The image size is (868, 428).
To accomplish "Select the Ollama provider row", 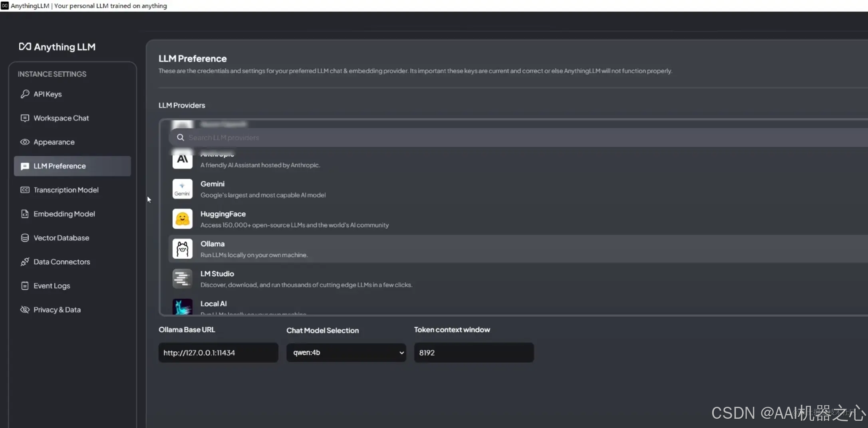I will click(518, 249).
